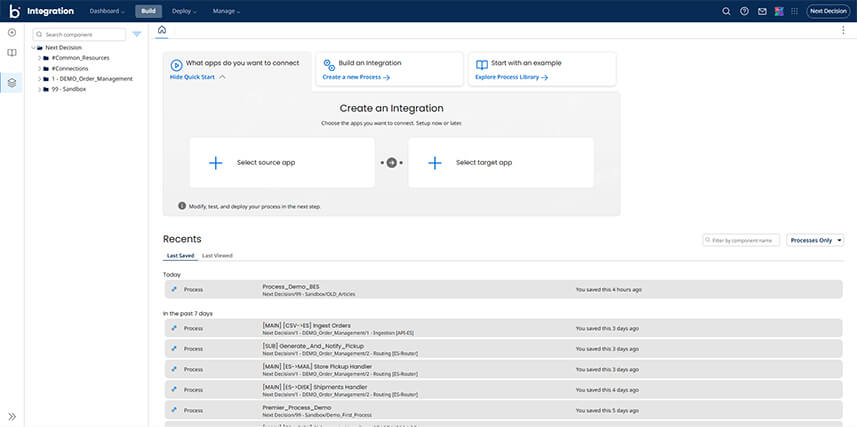Viewport: 857px width, 427px height.
Task: Open the Deploy menu
Action: tap(184, 11)
